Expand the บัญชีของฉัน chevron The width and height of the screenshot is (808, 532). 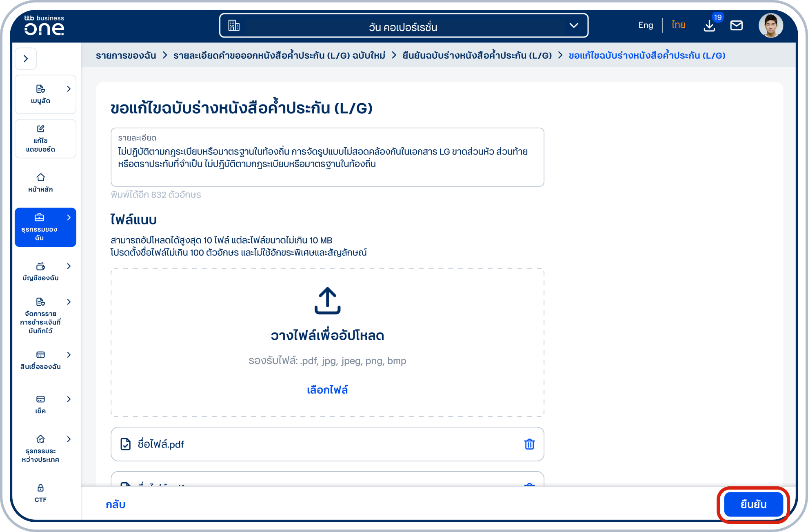(69, 266)
